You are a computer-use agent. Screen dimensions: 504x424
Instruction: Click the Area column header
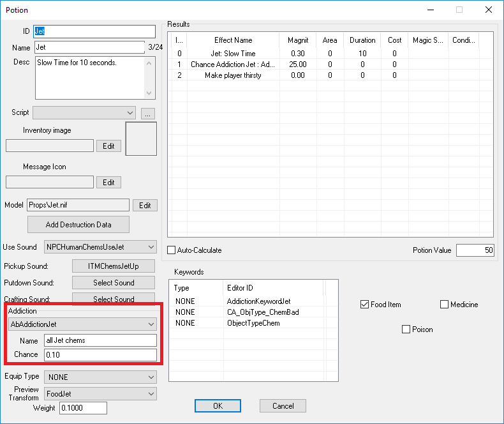point(330,40)
